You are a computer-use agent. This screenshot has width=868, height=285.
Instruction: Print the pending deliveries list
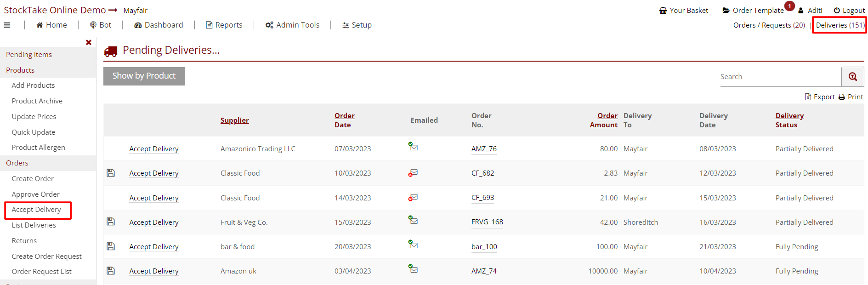pyautogui.click(x=851, y=97)
